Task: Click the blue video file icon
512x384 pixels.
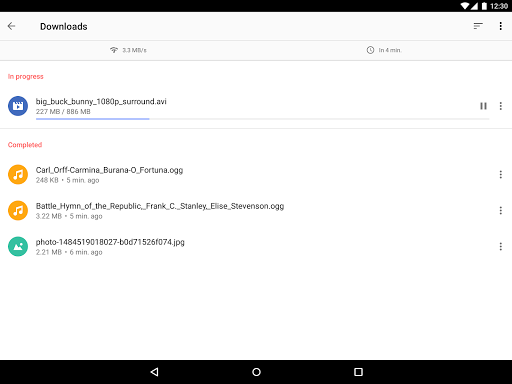Action: click(18, 106)
